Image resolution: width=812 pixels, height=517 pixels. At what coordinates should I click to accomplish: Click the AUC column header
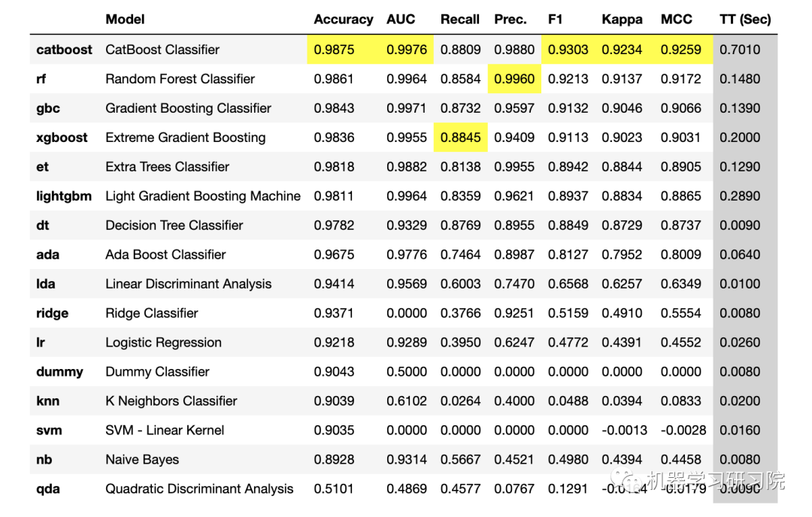[401, 19]
